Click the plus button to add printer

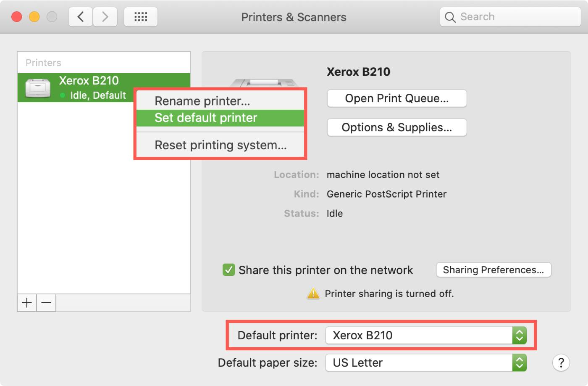coord(27,303)
